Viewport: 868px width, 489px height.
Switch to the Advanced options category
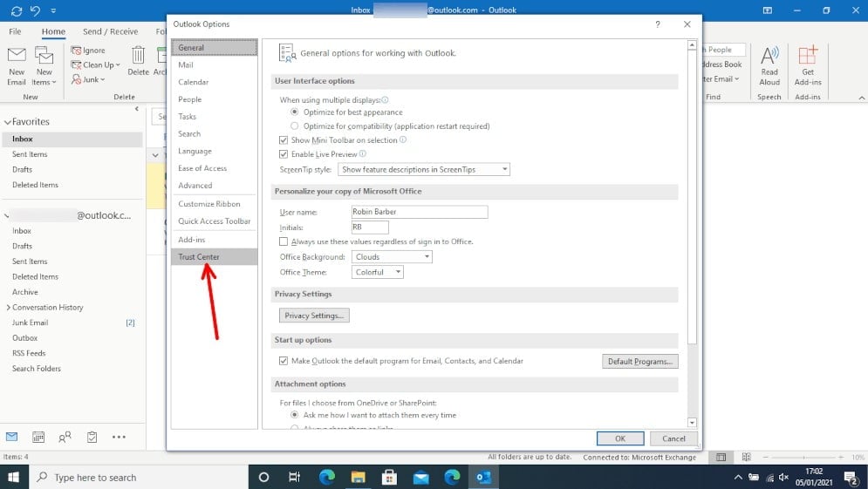(x=195, y=186)
